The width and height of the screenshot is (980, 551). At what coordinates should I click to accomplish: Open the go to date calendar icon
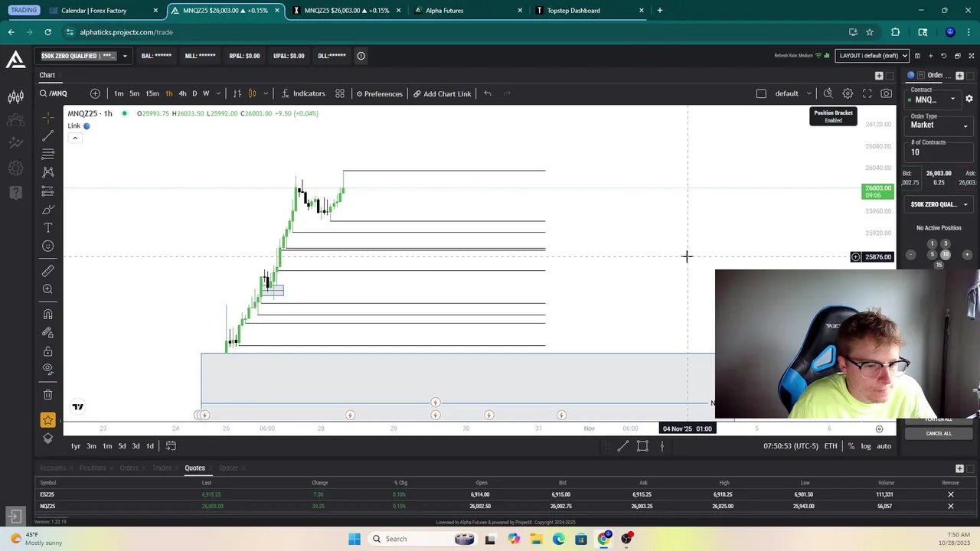171,446
